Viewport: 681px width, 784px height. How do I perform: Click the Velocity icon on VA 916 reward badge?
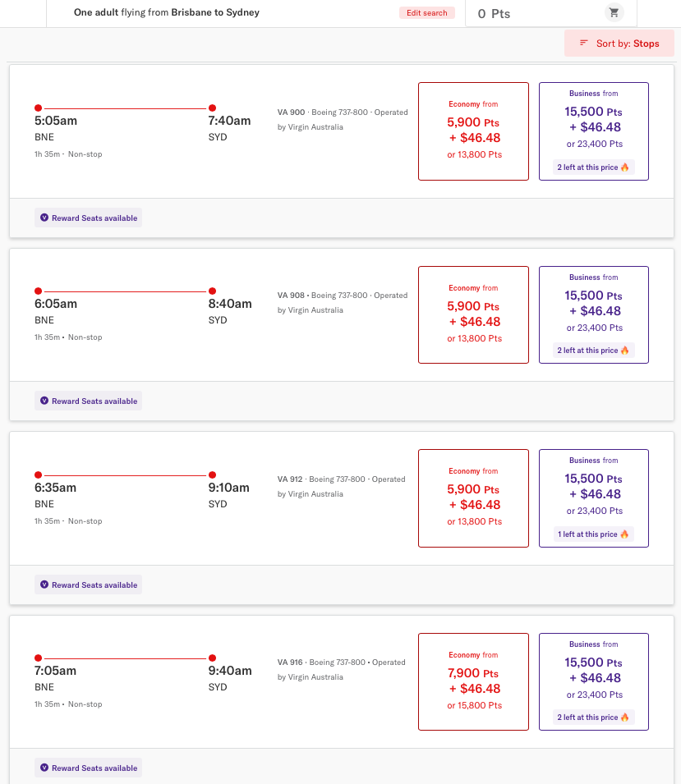(x=44, y=768)
